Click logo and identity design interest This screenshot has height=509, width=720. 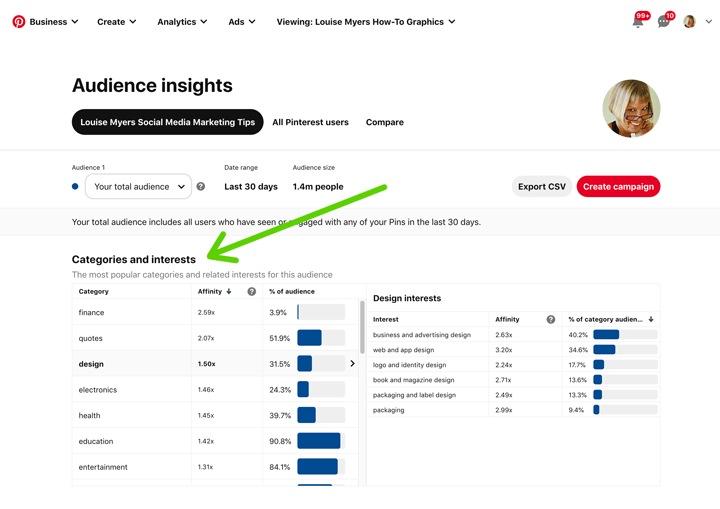(409, 365)
